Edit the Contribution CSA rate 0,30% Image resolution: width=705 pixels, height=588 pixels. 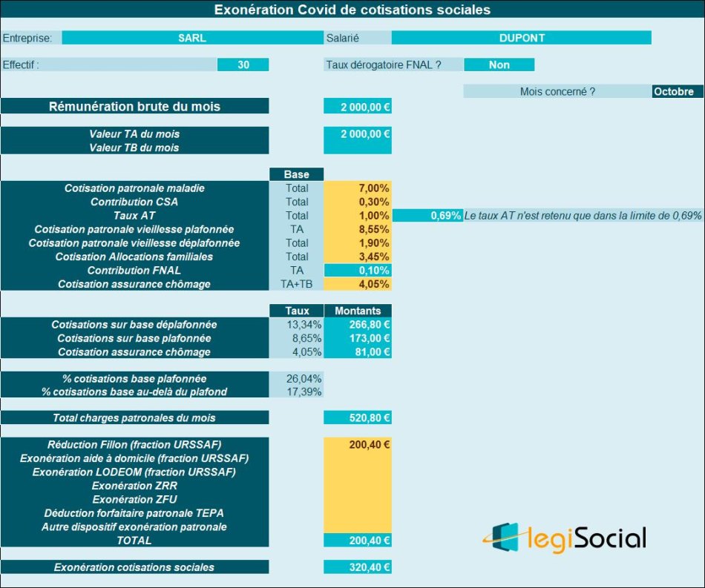coord(357,202)
